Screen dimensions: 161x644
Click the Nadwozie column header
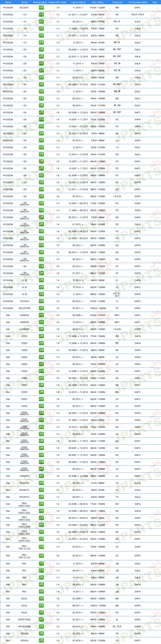[x=117, y=2]
